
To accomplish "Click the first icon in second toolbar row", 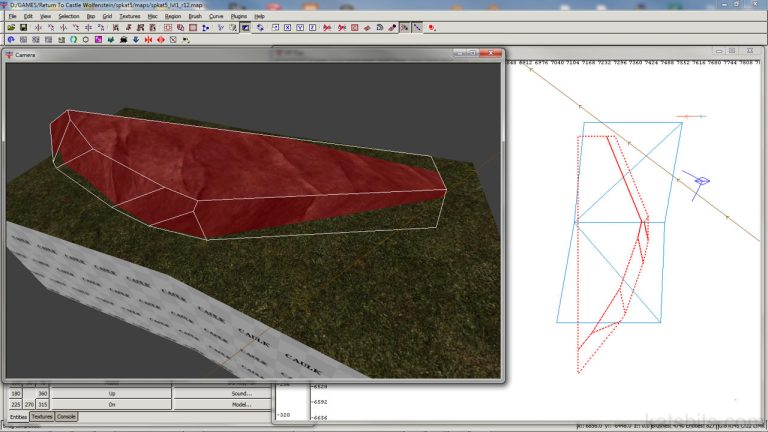I will coord(10,40).
